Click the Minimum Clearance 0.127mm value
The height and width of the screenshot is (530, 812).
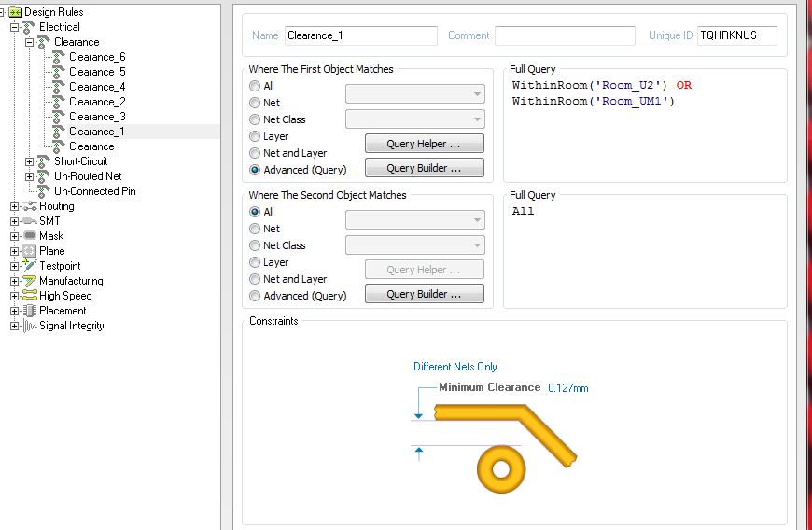[567, 388]
